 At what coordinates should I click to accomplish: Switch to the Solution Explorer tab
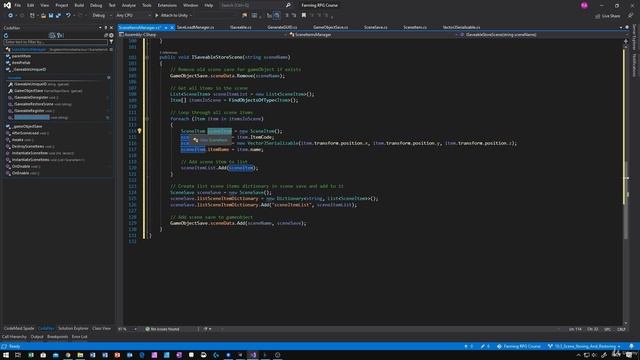coord(73,329)
